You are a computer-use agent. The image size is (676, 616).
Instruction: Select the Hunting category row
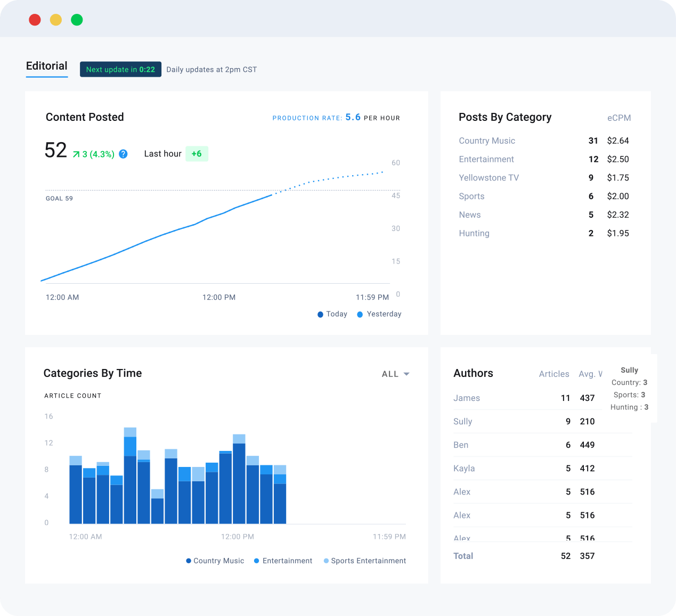(544, 233)
